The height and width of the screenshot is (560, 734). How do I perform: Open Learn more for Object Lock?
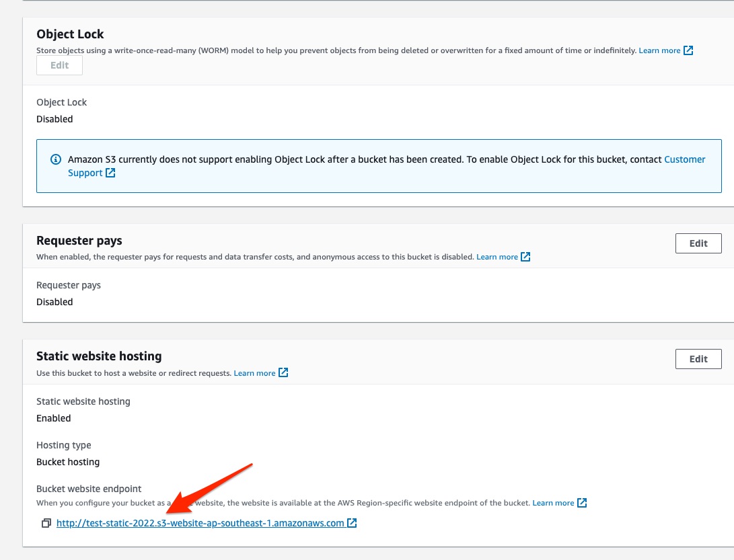coord(659,50)
